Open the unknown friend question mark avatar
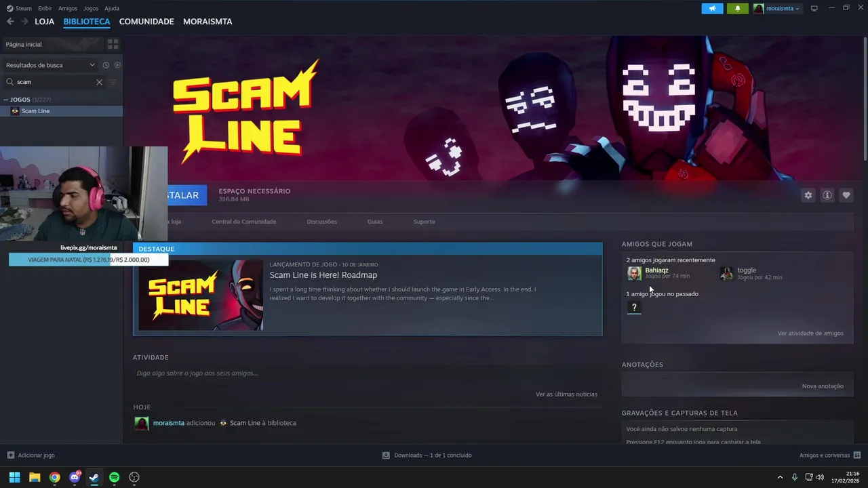This screenshot has width=868, height=488. tap(634, 308)
